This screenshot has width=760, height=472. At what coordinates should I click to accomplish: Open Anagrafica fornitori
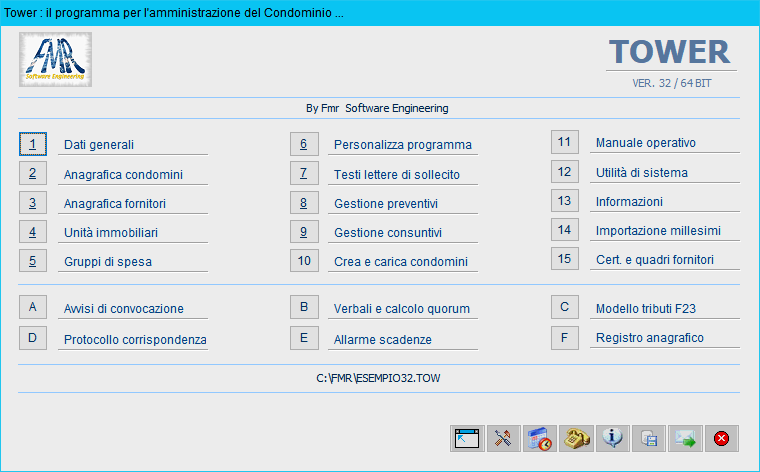tap(115, 204)
